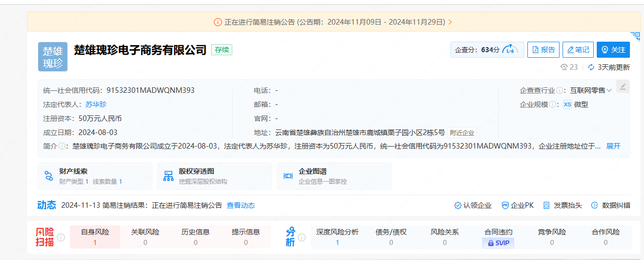Click info icon beside 风险扫描
The image size is (644, 260).
(x=61, y=237)
